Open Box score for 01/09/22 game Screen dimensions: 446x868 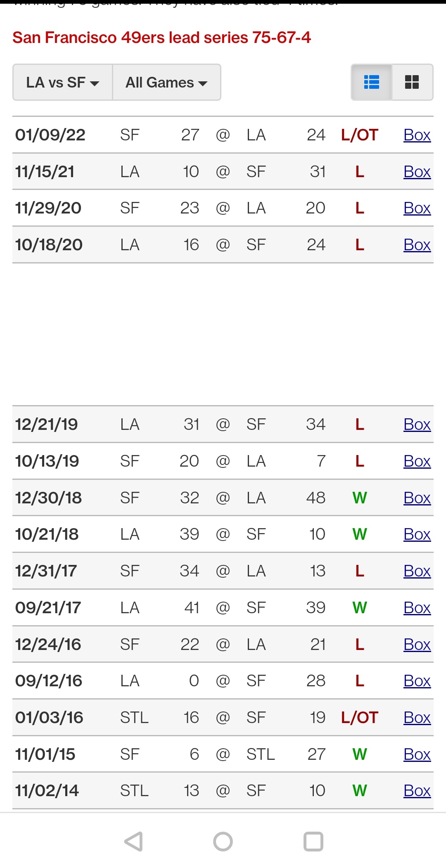(417, 135)
